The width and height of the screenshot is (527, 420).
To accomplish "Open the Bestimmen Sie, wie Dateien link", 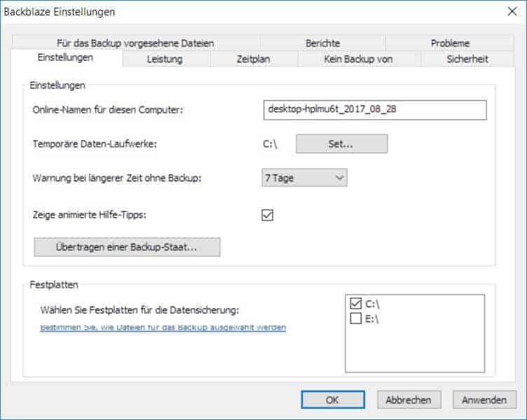I will [x=163, y=327].
